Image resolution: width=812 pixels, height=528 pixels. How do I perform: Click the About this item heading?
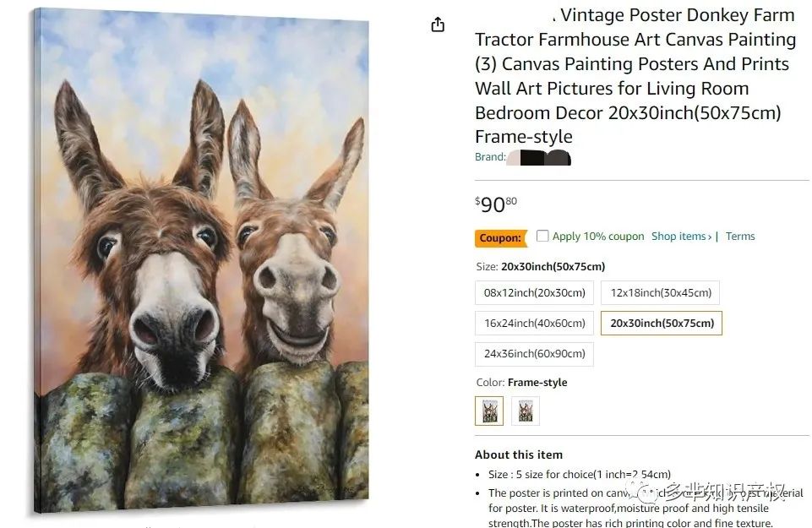[518, 455]
